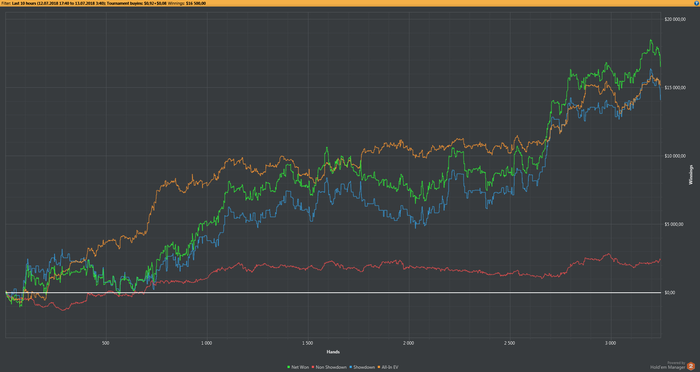Hide the Showdown series via legend label
Screen dimensions: 700x372
point(364,367)
